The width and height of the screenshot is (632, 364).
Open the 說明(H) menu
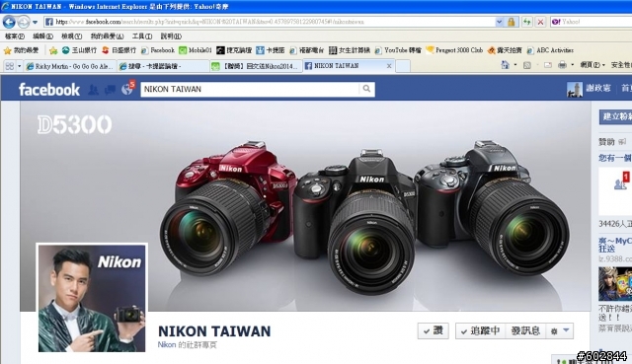[x=171, y=36]
